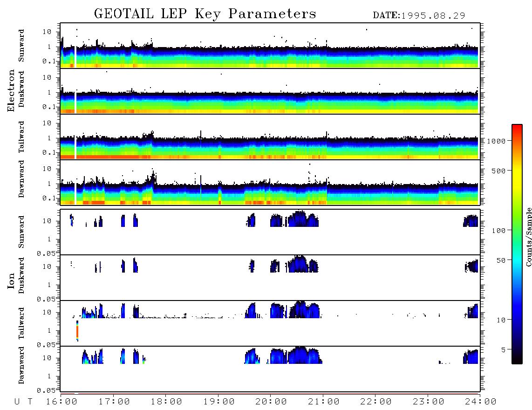Click the Ion group axis label

(x=11, y=280)
